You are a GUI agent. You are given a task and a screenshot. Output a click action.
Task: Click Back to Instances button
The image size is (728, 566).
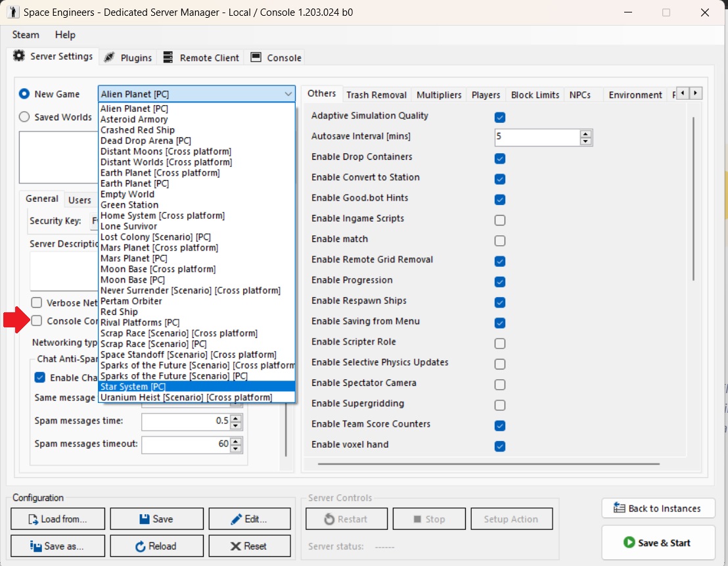click(x=658, y=507)
